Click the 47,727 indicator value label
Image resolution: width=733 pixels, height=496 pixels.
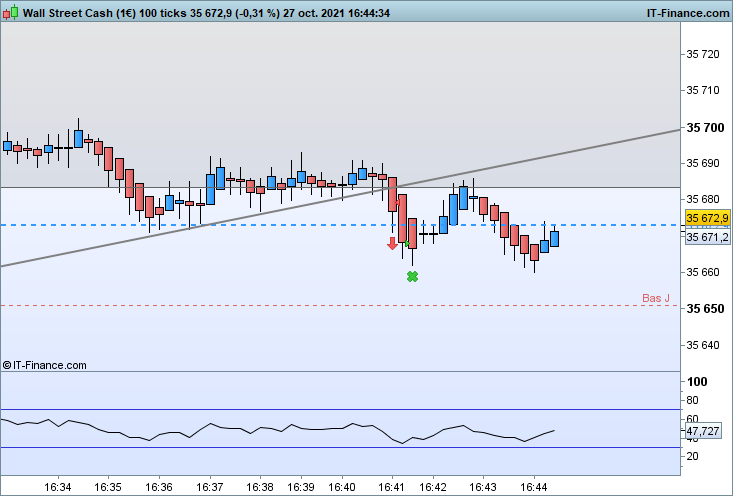(703, 431)
